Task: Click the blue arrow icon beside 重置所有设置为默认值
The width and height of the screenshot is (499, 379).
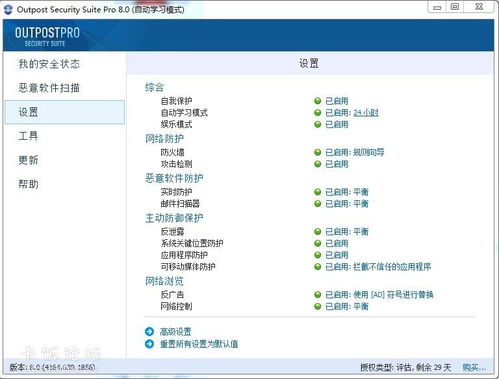Action: [x=149, y=344]
